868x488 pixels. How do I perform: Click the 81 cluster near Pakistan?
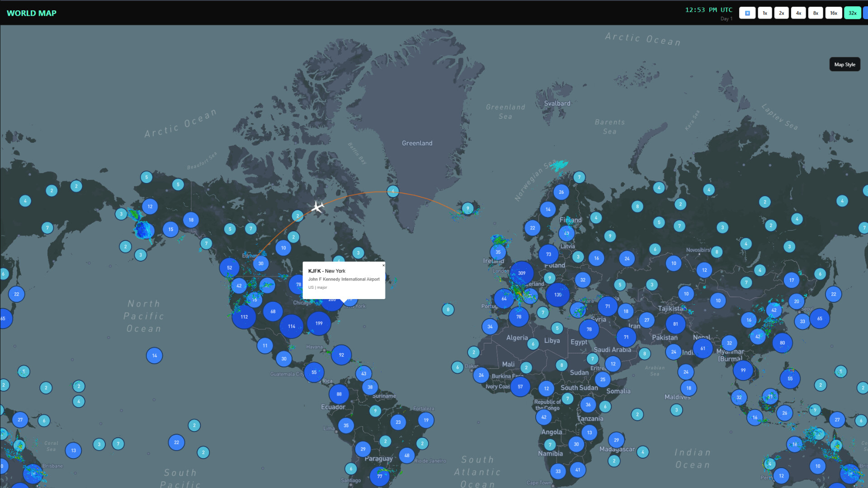click(x=675, y=324)
